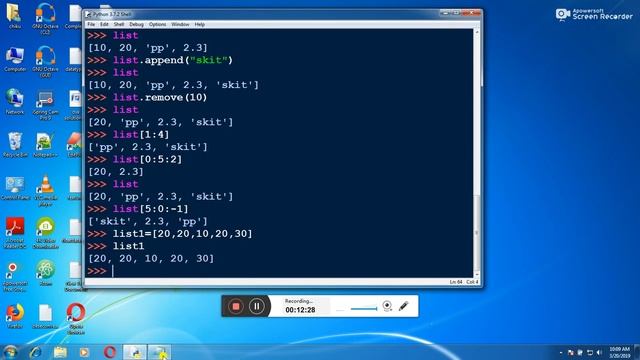Image resolution: width=640 pixels, height=360 pixels.
Task: Adjust the recorder volume slider
Action: (x=363, y=309)
